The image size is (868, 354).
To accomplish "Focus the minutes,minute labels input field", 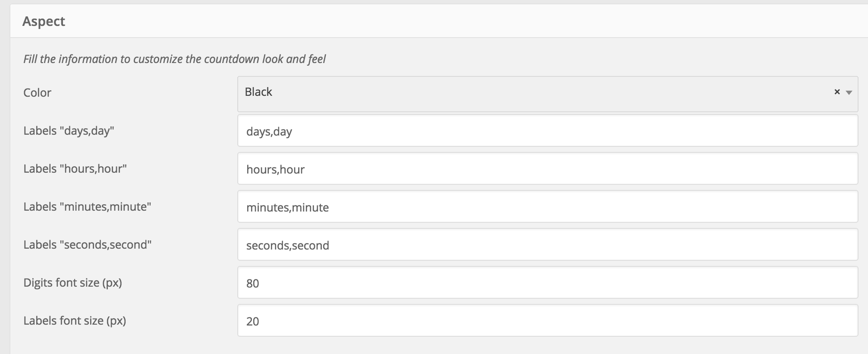I will (547, 206).
